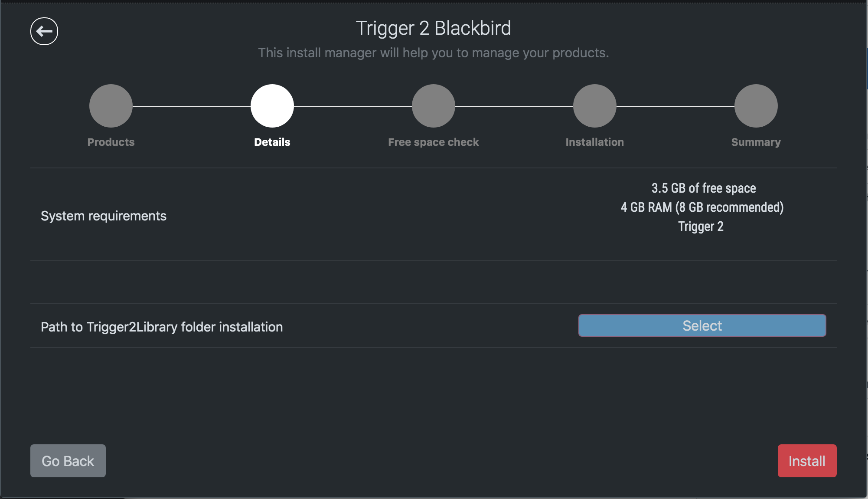The image size is (868, 499).
Task: Click the Details step label
Action: [x=272, y=142]
